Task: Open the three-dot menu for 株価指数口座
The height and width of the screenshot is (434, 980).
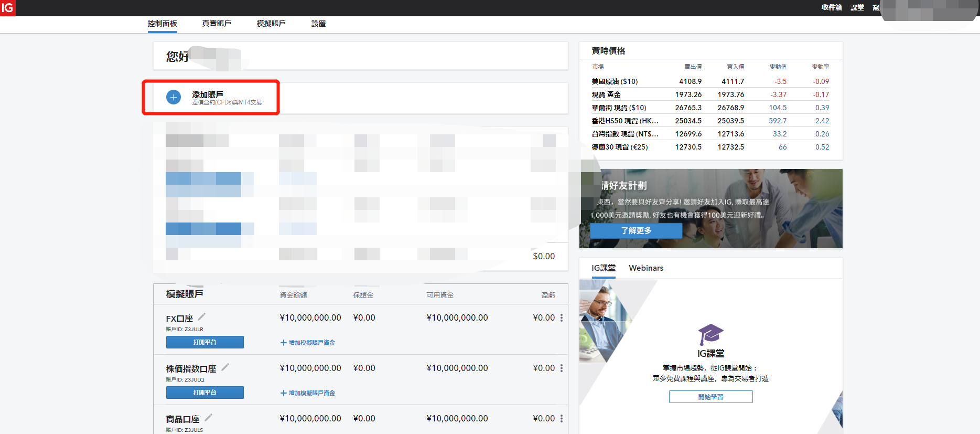Action: (562, 368)
